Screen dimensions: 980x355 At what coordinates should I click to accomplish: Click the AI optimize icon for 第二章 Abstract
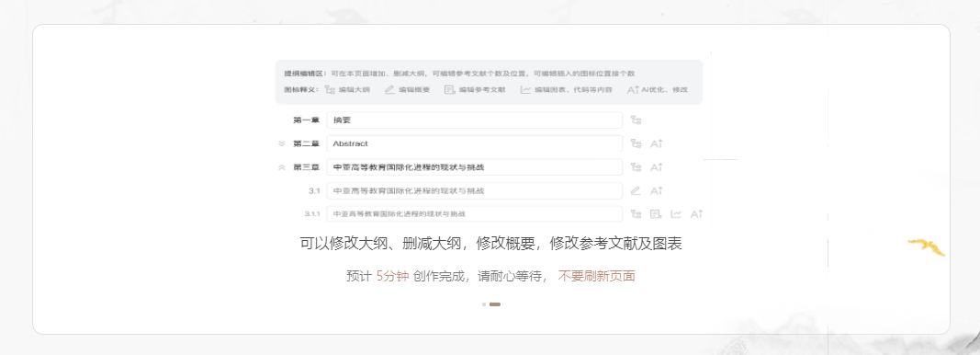[x=656, y=143]
